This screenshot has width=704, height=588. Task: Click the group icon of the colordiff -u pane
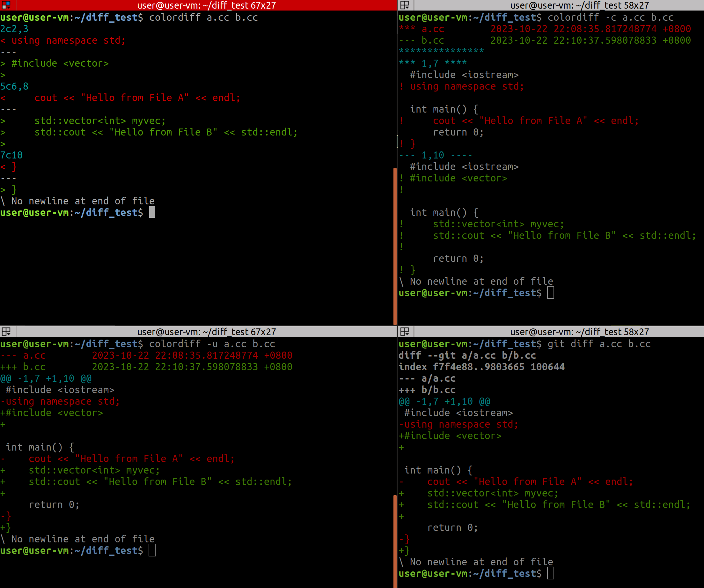(6, 332)
